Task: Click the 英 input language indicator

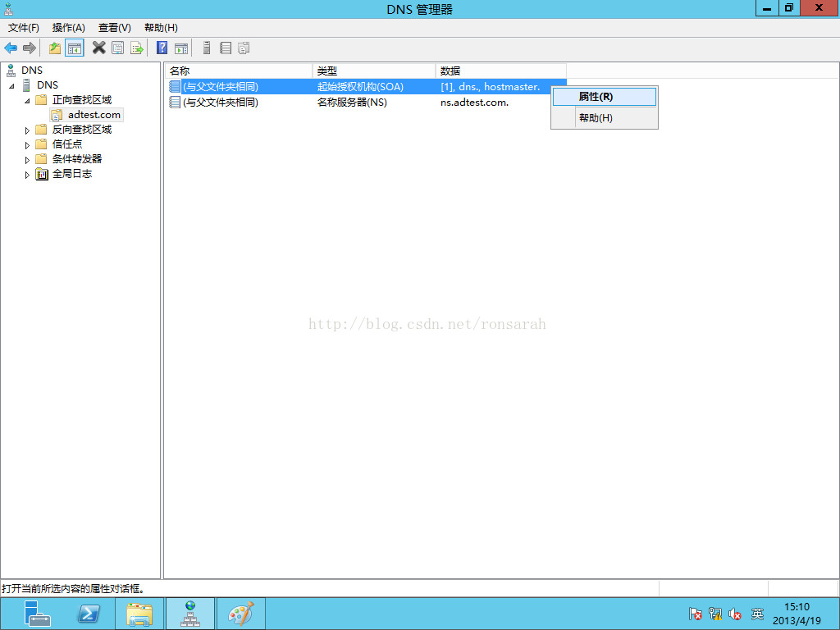Action: pyautogui.click(x=757, y=614)
